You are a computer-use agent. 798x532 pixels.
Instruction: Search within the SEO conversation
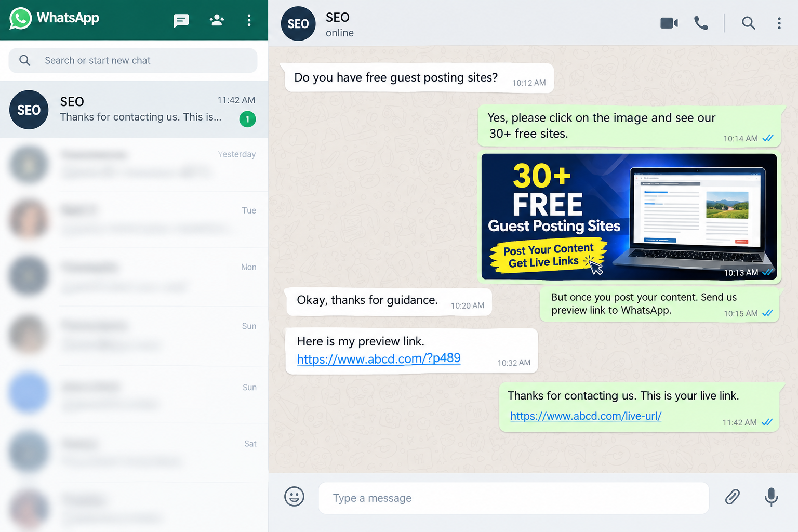coord(748,23)
